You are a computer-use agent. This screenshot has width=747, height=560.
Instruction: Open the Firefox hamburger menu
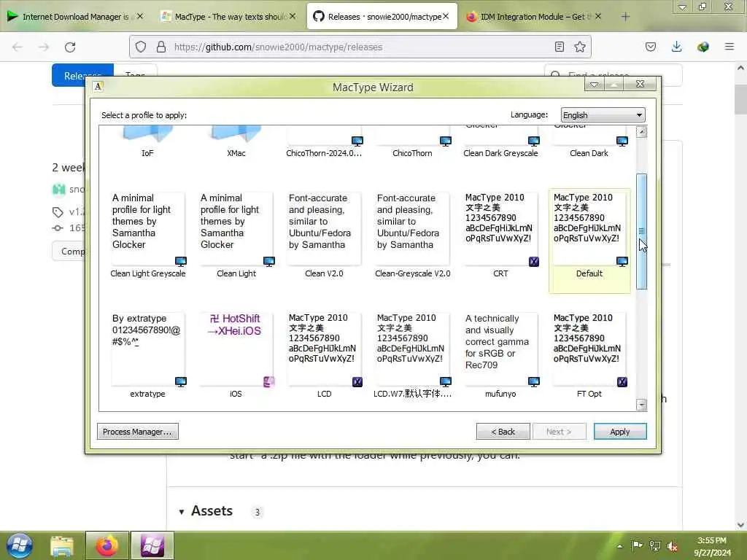[729, 47]
